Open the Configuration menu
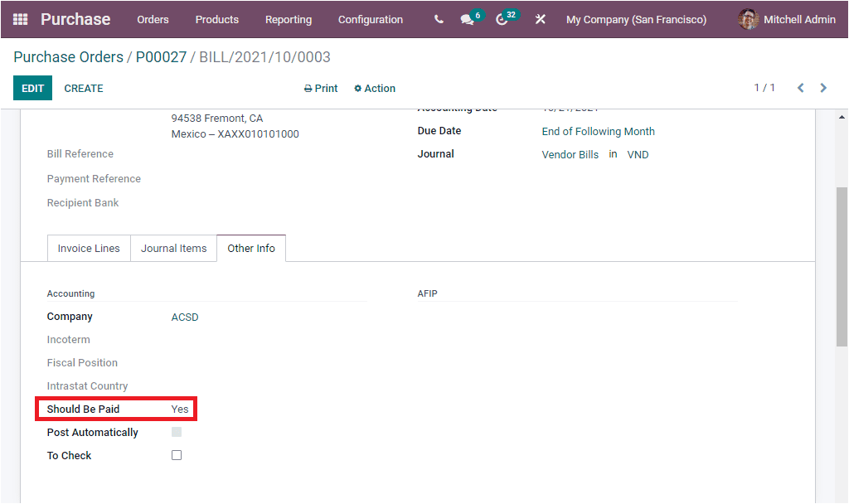Screen dimensions: 849x504 (x=371, y=19)
